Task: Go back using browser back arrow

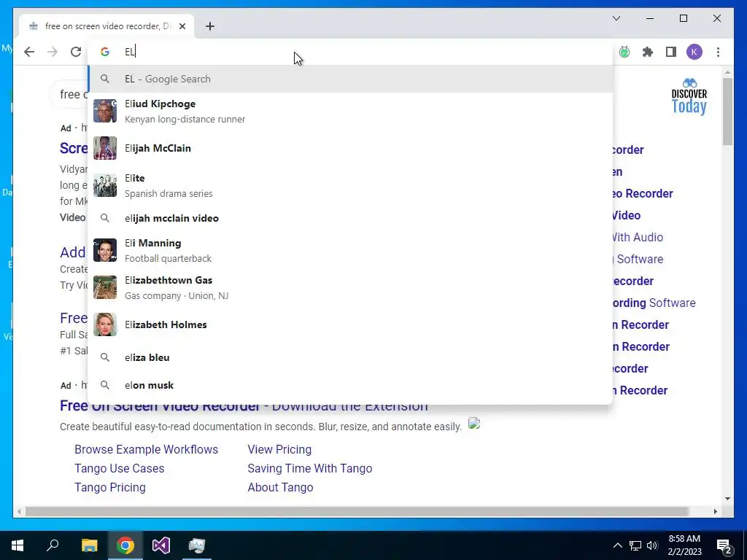Action: tap(29, 52)
